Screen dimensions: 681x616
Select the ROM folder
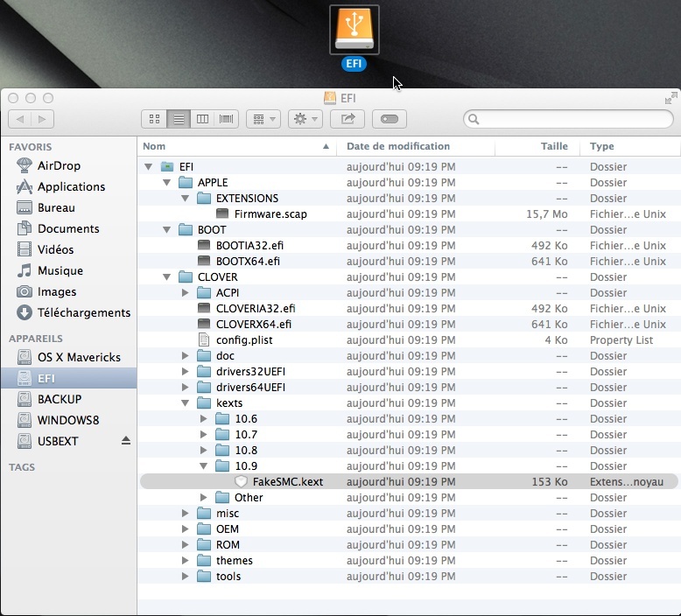[x=409, y=545]
